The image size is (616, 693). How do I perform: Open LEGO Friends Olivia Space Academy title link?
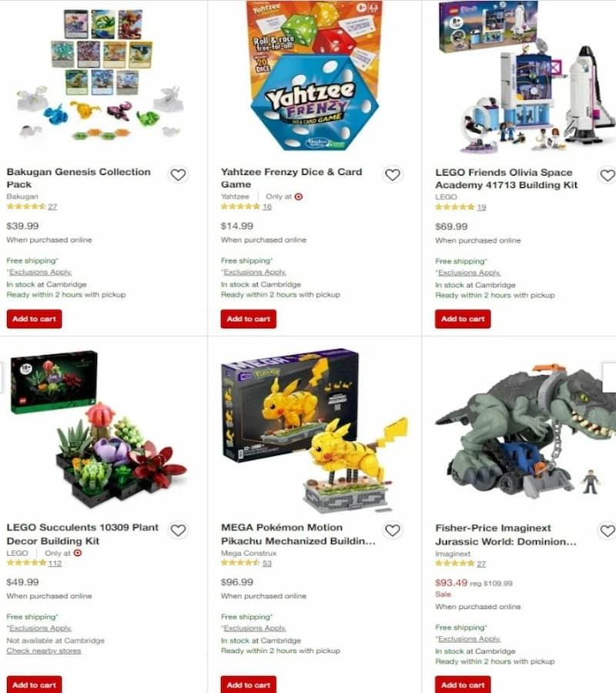507,179
